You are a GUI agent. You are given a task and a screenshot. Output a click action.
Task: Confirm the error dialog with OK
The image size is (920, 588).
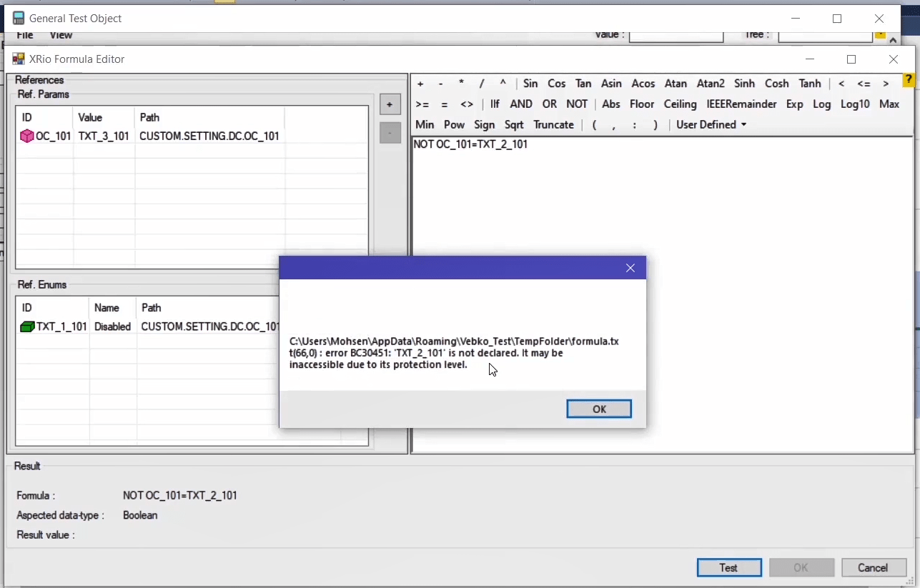tap(599, 409)
